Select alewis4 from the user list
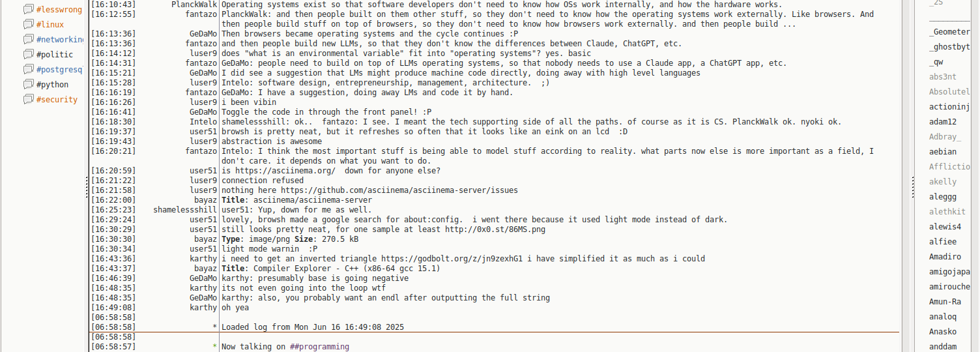Image resolution: width=980 pixels, height=352 pixels. point(945,227)
